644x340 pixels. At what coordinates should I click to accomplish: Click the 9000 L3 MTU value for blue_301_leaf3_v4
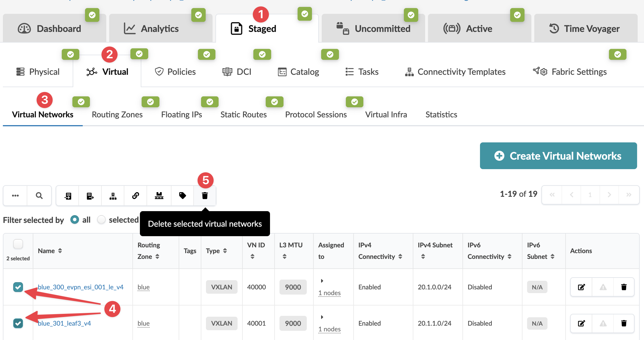coord(293,323)
